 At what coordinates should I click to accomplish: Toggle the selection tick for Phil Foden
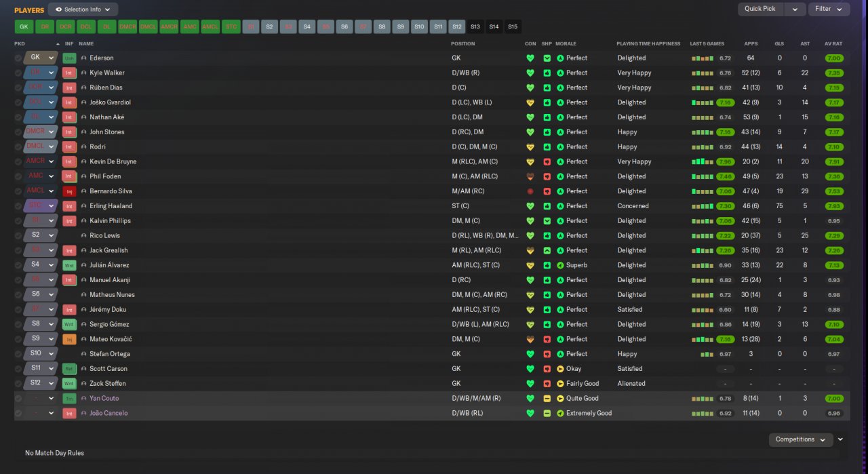point(18,176)
